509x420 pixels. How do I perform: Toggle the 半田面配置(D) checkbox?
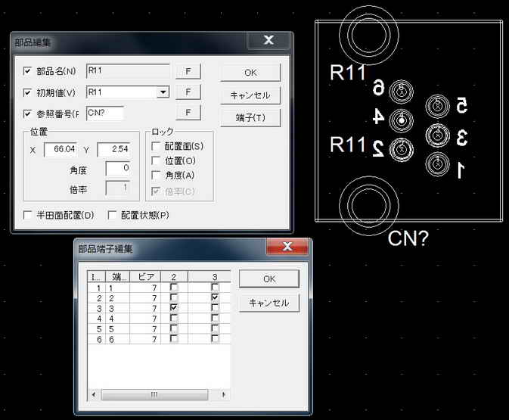pos(28,215)
